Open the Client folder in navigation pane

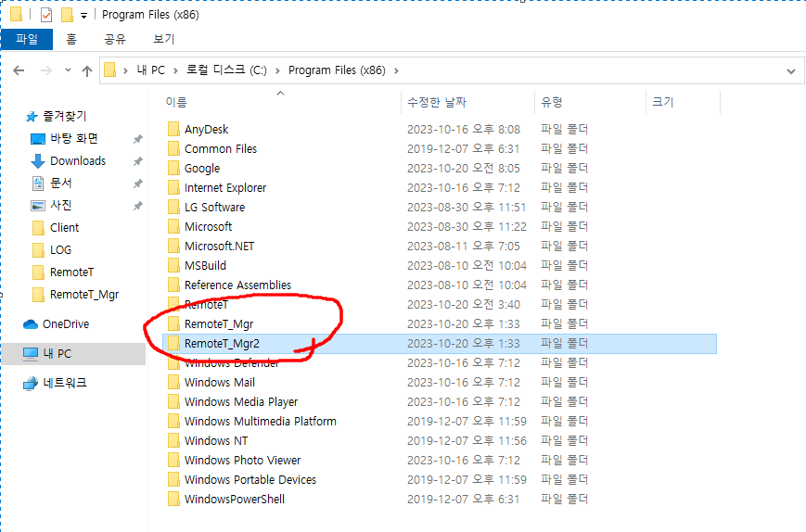[x=64, y=227]
